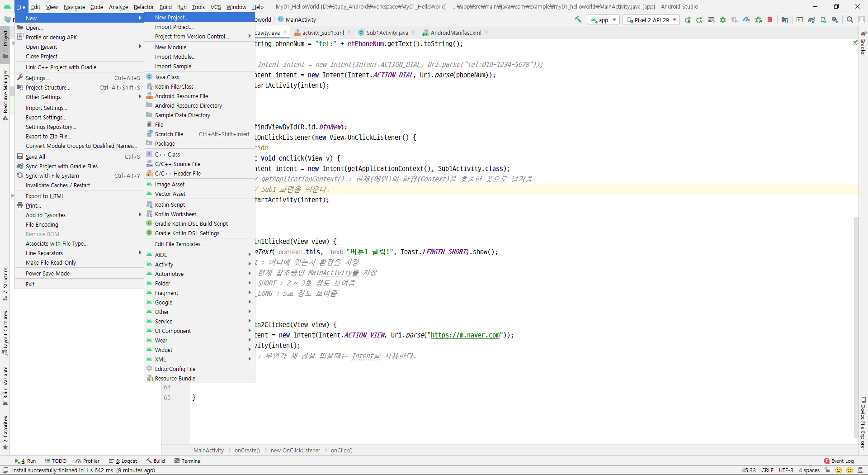Click the 4 spaces indent status entry

click(809, 470)
